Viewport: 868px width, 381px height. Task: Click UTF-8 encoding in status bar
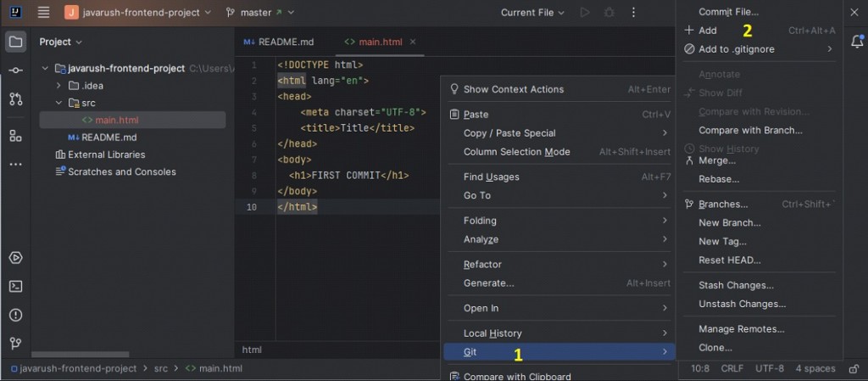770,369
